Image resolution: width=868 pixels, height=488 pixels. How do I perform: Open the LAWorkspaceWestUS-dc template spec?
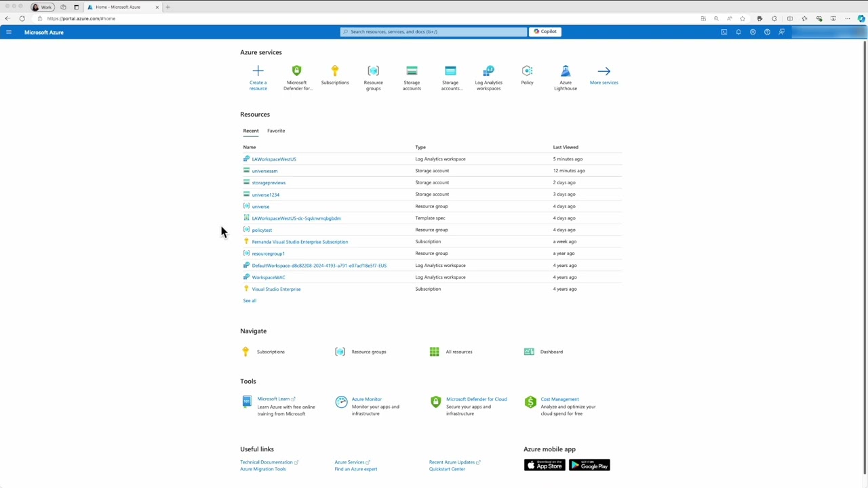pyautogui.click(x=296, y=218)
